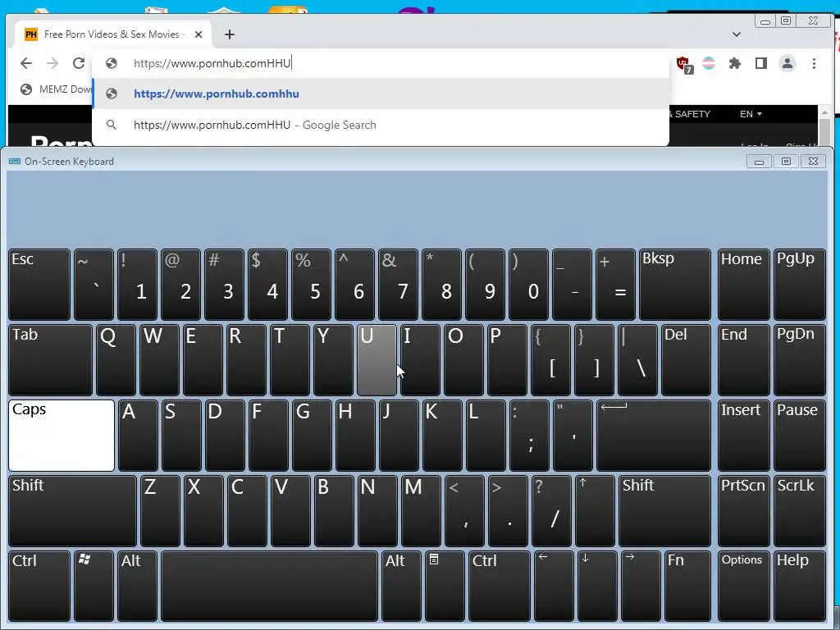
Task: Click the striped round extension icon
Action: 709,63
